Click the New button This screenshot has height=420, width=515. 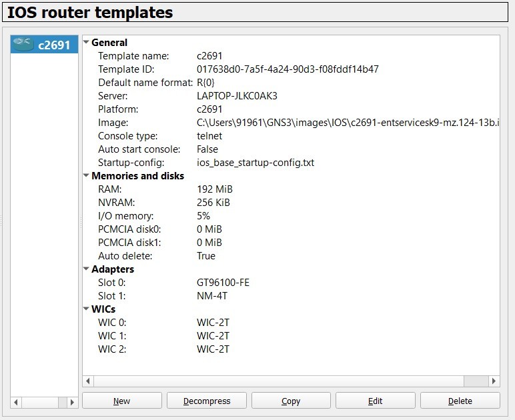[x=122, y=401]
